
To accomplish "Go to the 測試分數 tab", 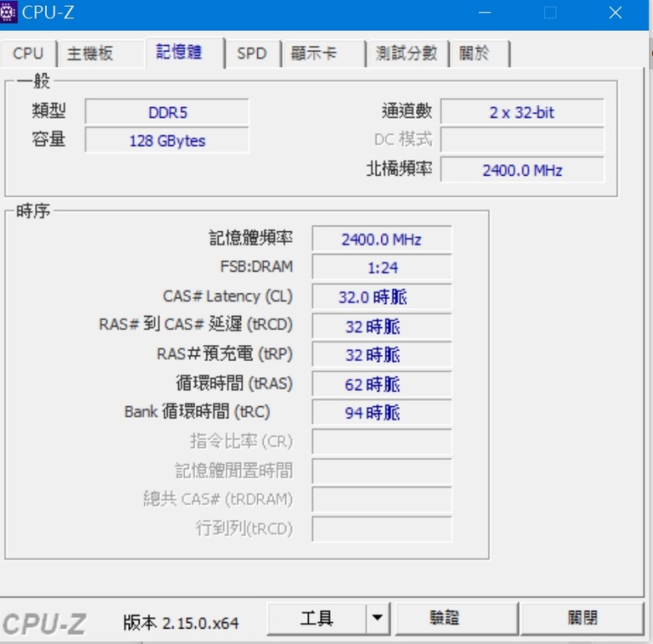I will click(407, 54).
